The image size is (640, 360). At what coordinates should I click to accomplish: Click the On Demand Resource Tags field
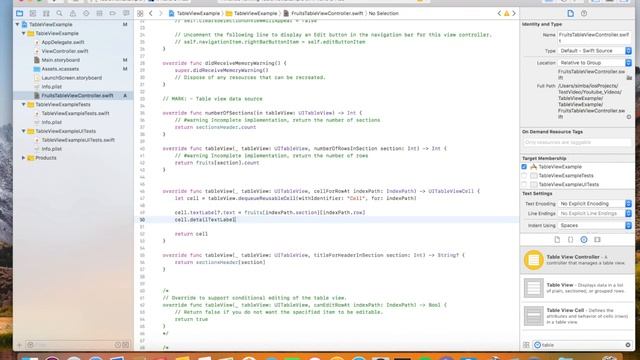577,142
